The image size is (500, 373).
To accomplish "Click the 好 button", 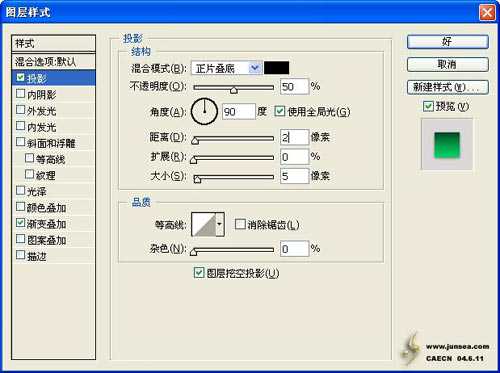I will [448, 42].
